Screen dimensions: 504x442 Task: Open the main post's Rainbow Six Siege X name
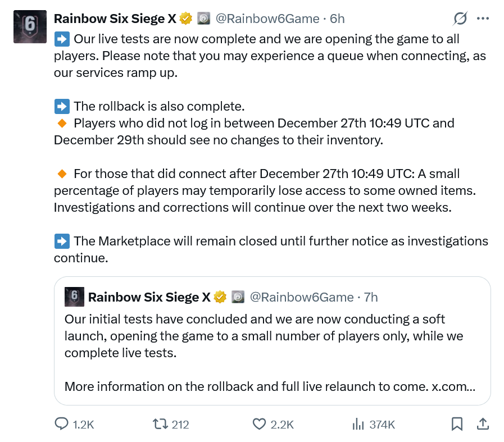115,19
